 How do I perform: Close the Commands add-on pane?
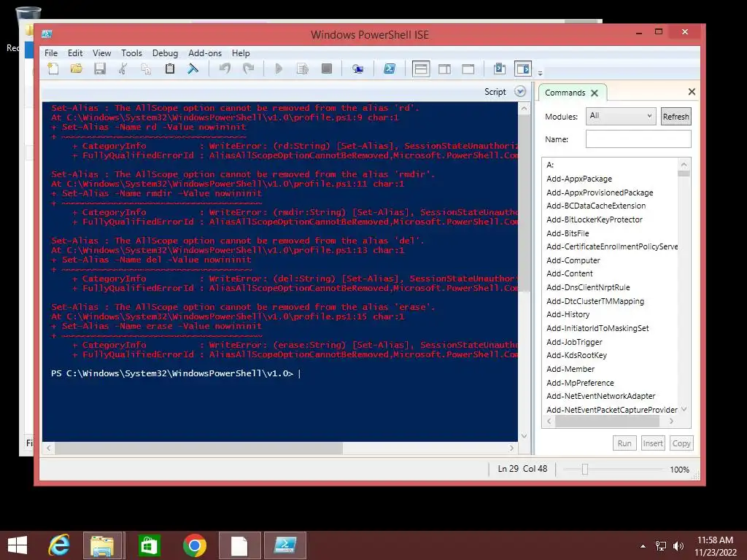pyautogui.click(x=692, y=91)
